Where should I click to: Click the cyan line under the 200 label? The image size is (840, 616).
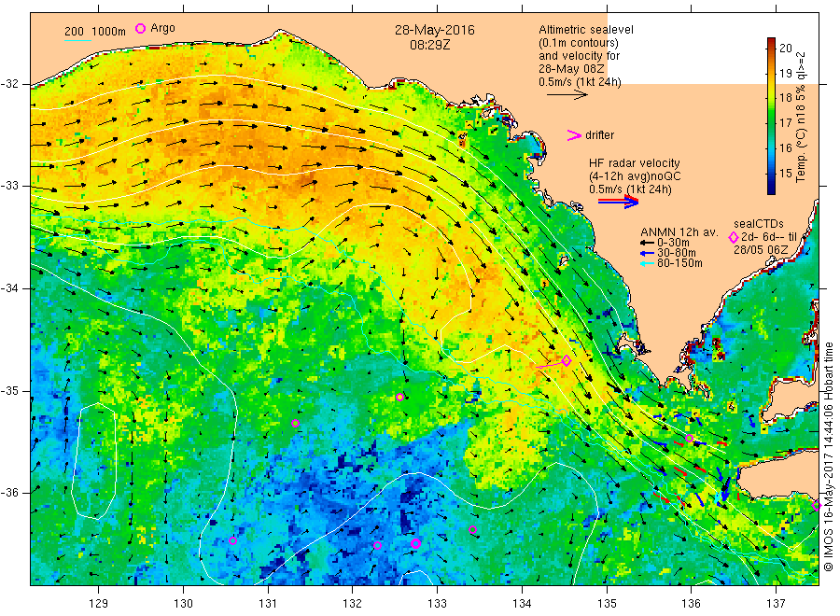pos(77,40)
